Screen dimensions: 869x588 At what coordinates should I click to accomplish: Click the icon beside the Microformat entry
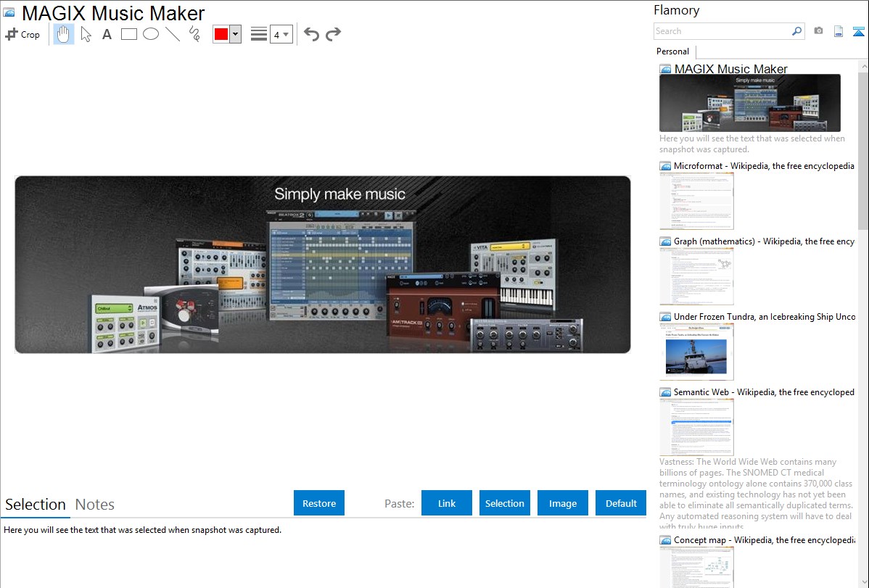[665, 166]
